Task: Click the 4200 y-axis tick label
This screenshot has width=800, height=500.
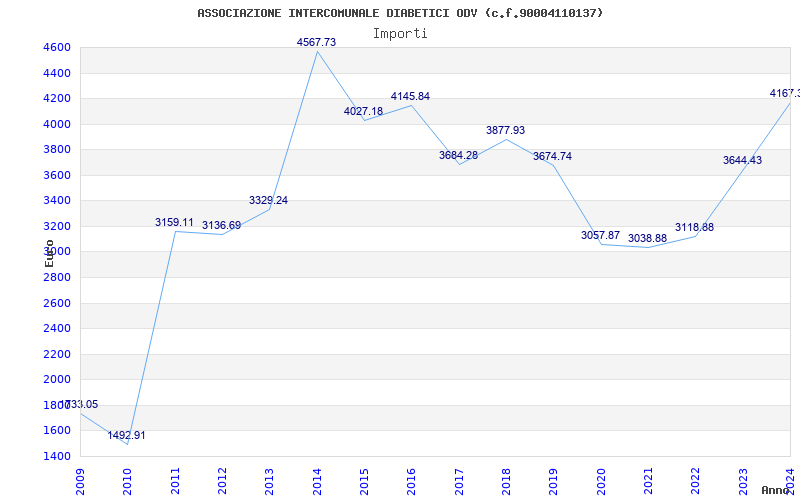Action: [57, 98]
